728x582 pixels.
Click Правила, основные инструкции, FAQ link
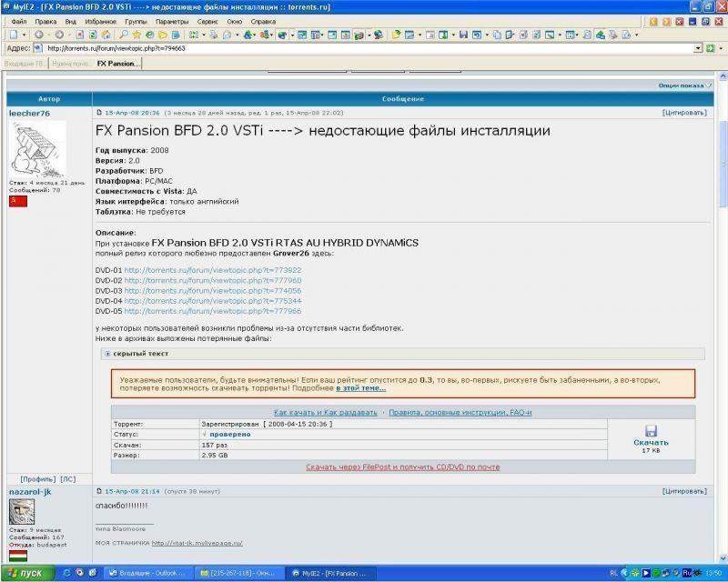tap(460, 412)
